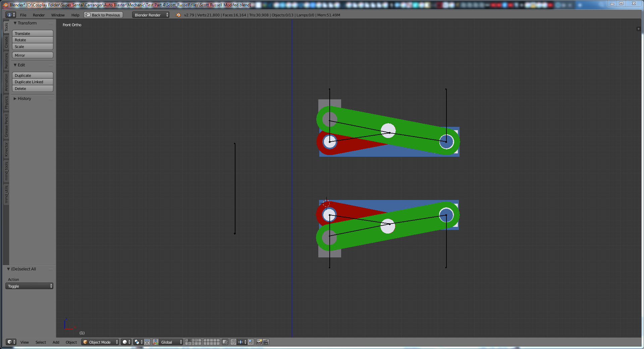This screenshot has width=644, height=349.
Task: Click the Delete button
Action: click(x=33, y=88)
